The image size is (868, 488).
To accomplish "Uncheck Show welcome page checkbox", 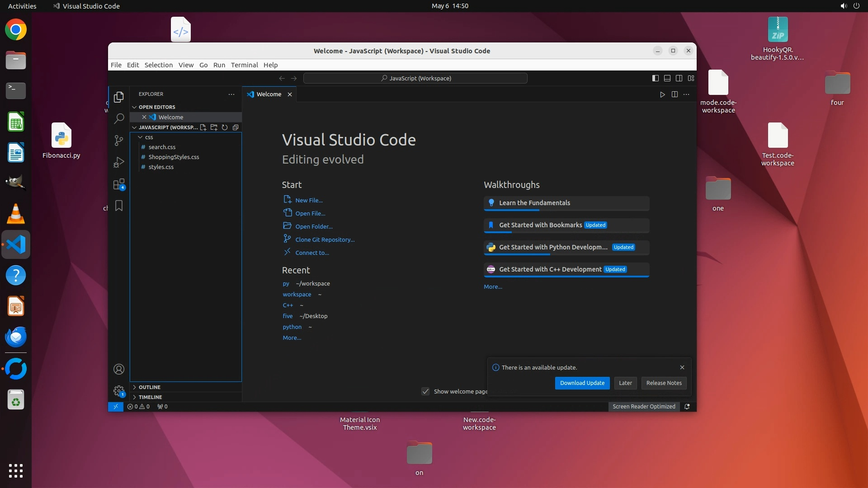I will tap(425, 392).
